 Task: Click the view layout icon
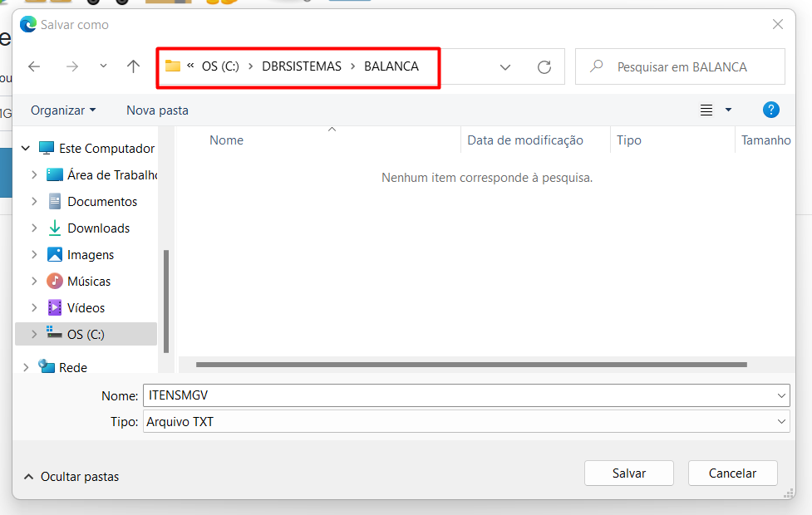click(706, 110)
